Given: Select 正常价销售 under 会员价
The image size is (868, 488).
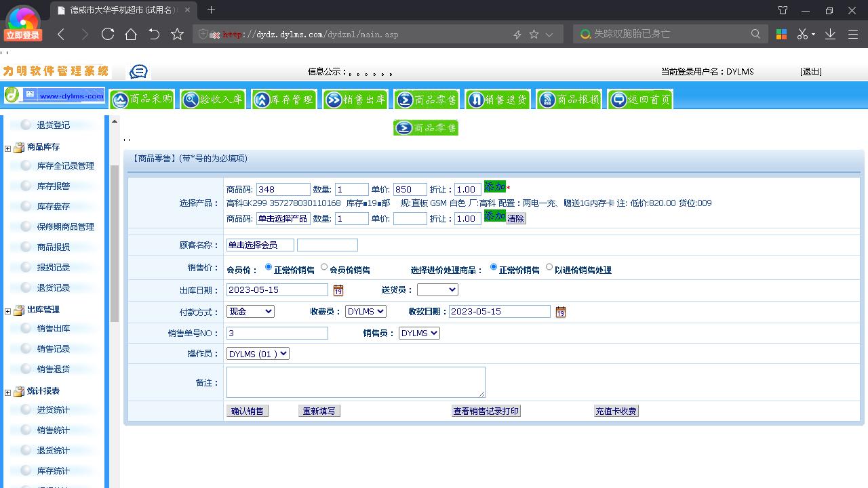Looking at the screenshot, I should [270, 268].
